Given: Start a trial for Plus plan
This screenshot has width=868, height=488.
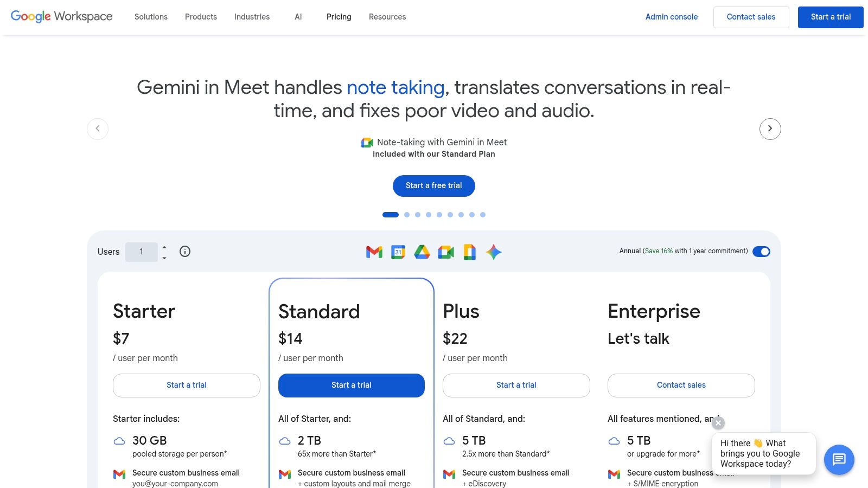Looking at the screenshot, I should (516, 385).
